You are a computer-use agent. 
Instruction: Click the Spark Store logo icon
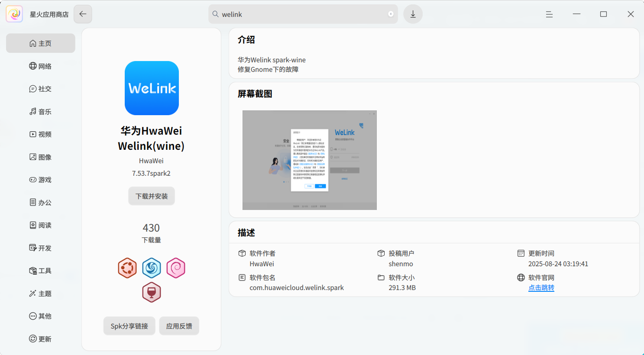click(x=14, y=14)
